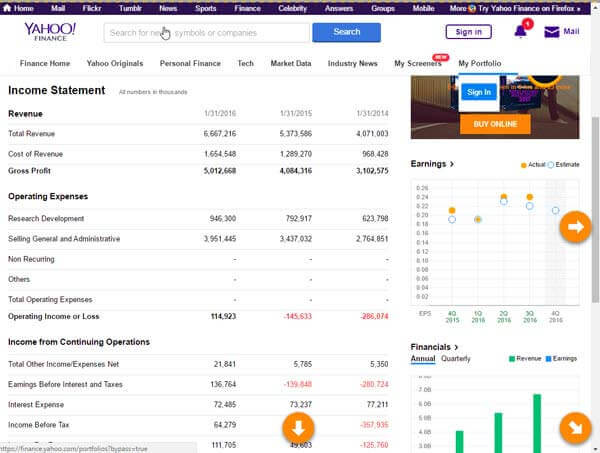Screen dimensions: 600x453
Task: Click the Mail link in top bar
Action: pyautogui.click(x=58, y=8)
